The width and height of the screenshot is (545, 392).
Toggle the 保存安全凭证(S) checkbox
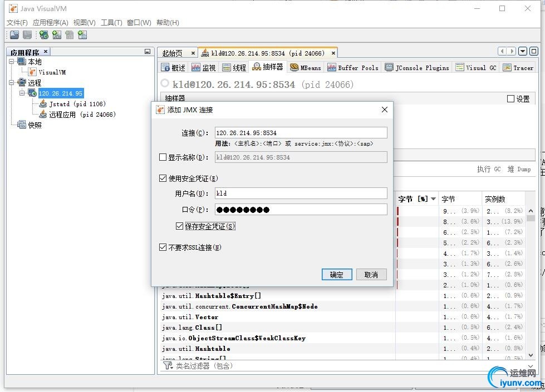pos(179,226)
